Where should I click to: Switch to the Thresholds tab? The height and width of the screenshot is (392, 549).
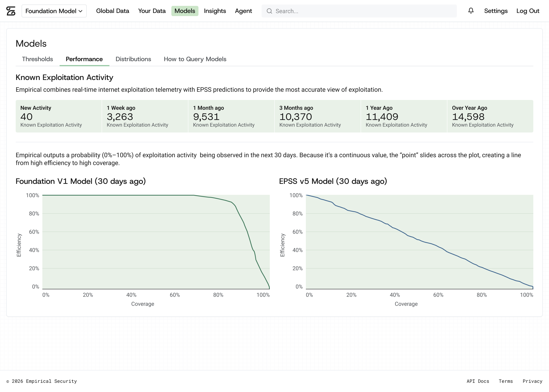[x=37, y=59]
